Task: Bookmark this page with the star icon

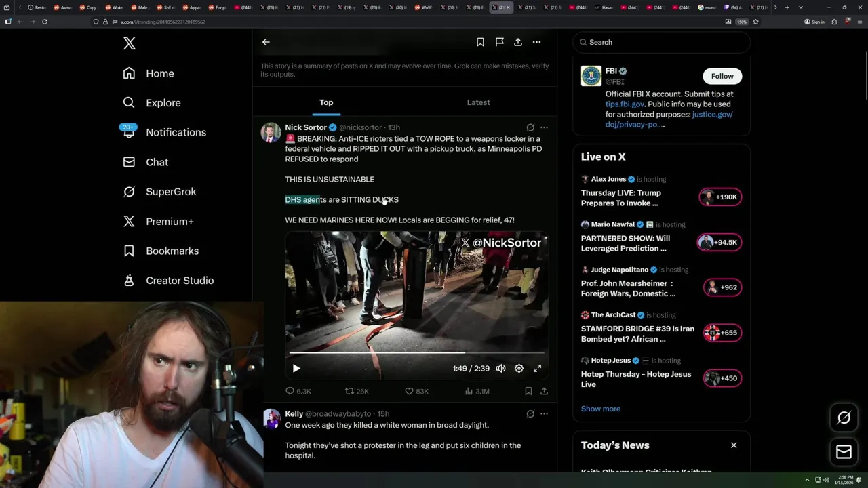Action: pyautogui.click(x=755, y=22)
